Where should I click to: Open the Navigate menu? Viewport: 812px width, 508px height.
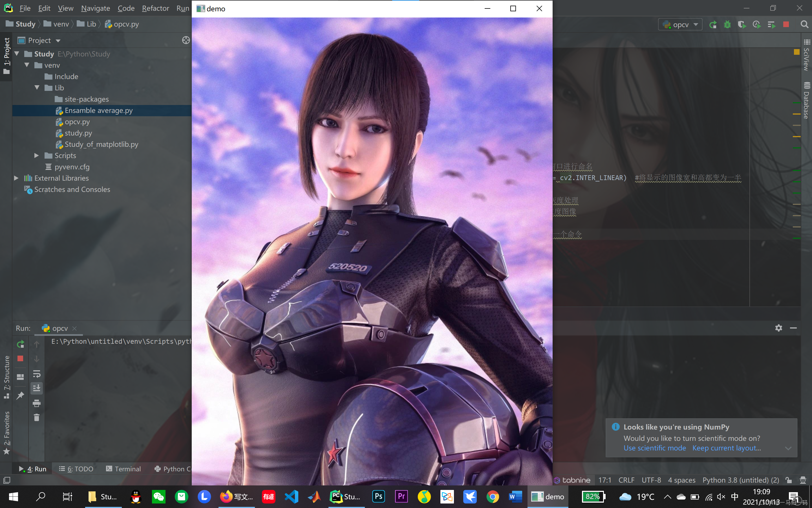(x=95, y=8)
